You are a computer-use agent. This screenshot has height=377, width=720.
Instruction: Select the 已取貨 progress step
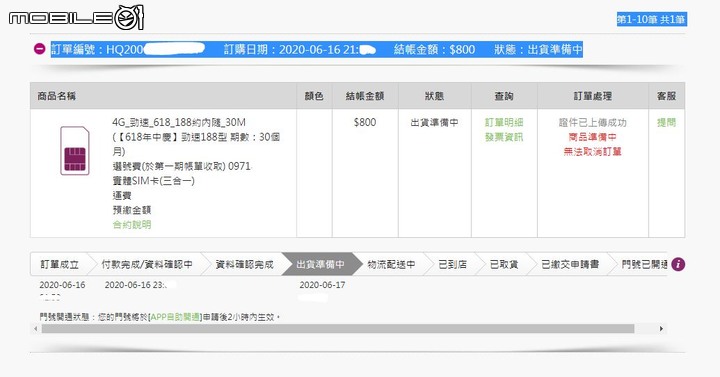point(504,264)
